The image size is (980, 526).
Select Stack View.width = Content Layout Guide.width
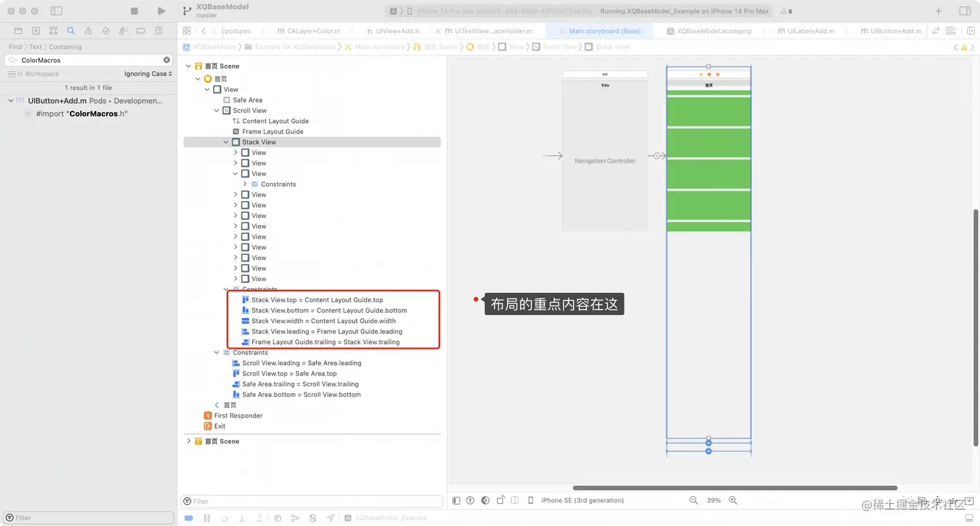click(323, 321)
